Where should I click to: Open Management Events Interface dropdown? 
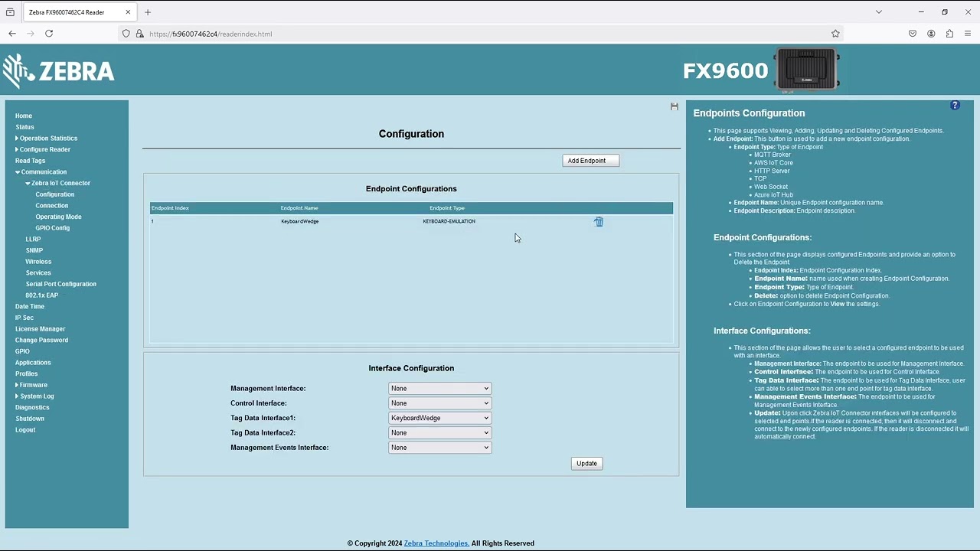439,448
